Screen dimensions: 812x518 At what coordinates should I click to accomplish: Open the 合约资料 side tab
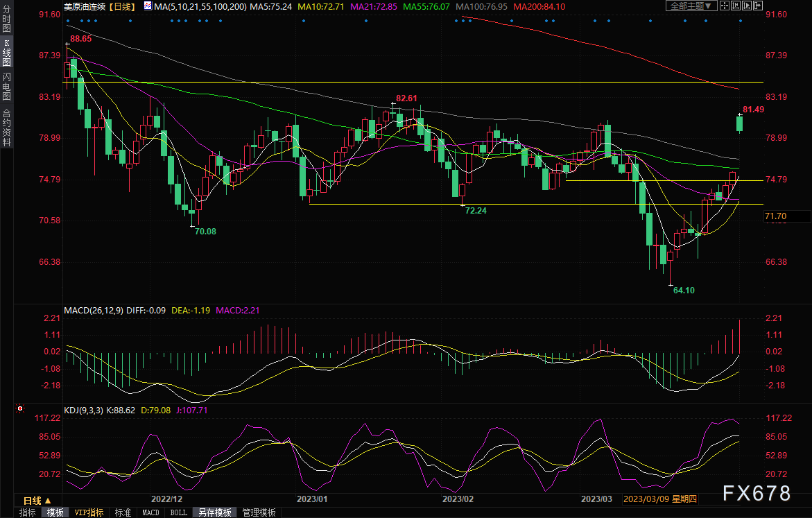click(x=6, y=128)
